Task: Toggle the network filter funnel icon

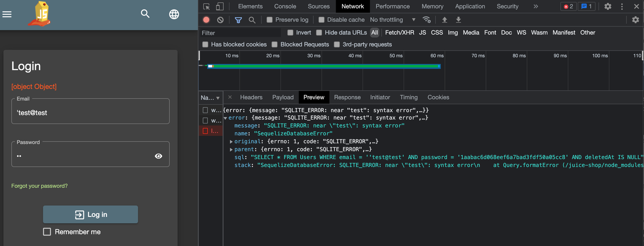Action: click(238, 20)
